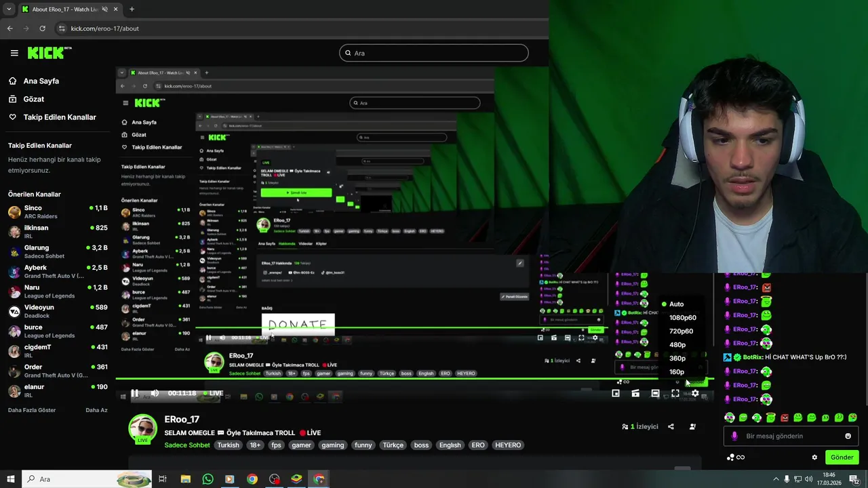Send the chat message with Gönder
This screenshot has width=868, height=488.
coord(842,457)
